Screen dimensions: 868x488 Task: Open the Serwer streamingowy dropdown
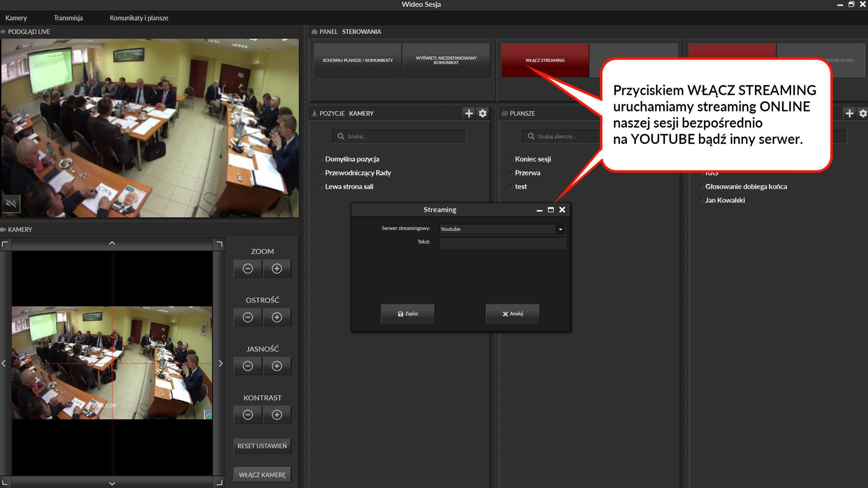[560, 230]
